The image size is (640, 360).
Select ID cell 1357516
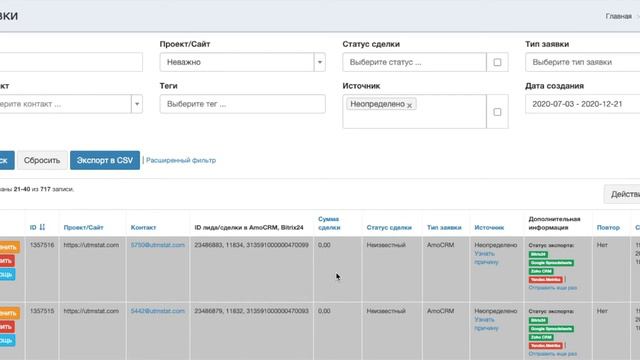point(42,245)
